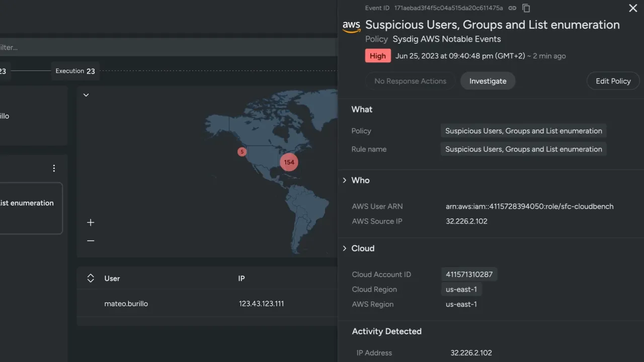Click the No Response Actions button

410,81
